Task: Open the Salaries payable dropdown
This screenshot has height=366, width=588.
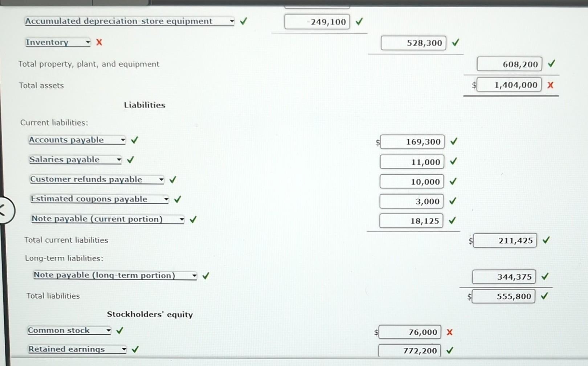Action: coord(118,160)
